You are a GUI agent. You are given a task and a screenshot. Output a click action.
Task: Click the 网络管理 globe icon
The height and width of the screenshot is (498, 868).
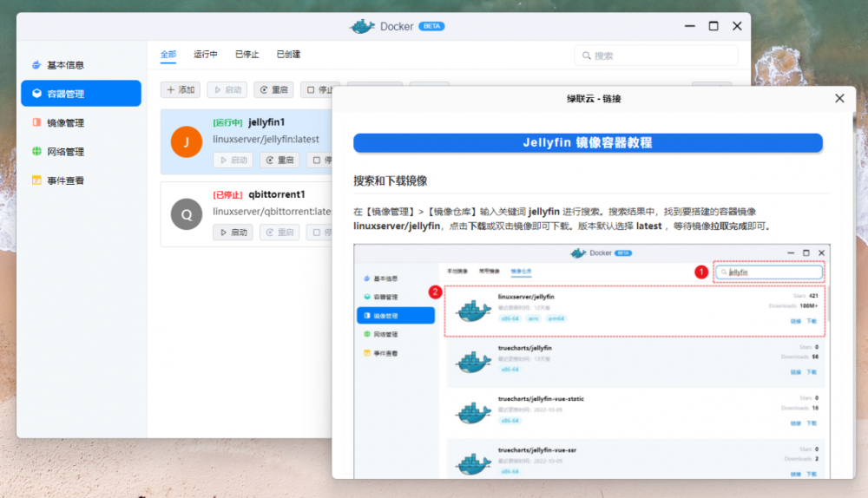point(36,151)
